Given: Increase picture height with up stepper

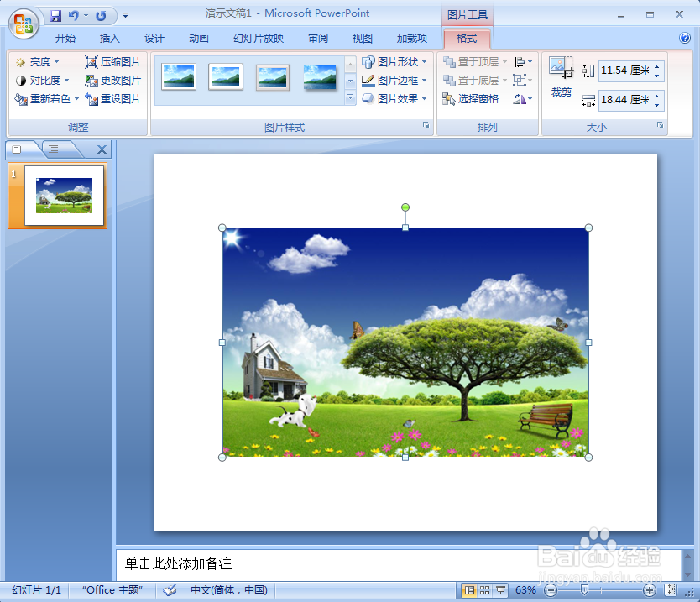Looking at the screenshot, I should point(657,66).
